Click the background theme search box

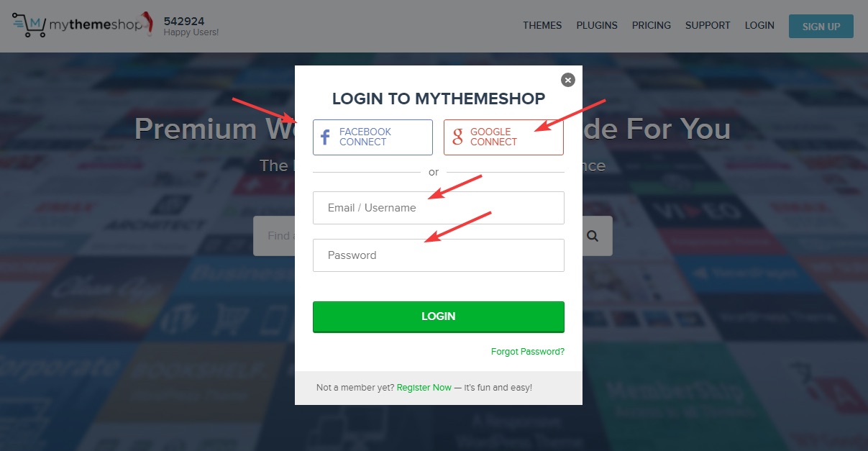click(x=274, y=236)
